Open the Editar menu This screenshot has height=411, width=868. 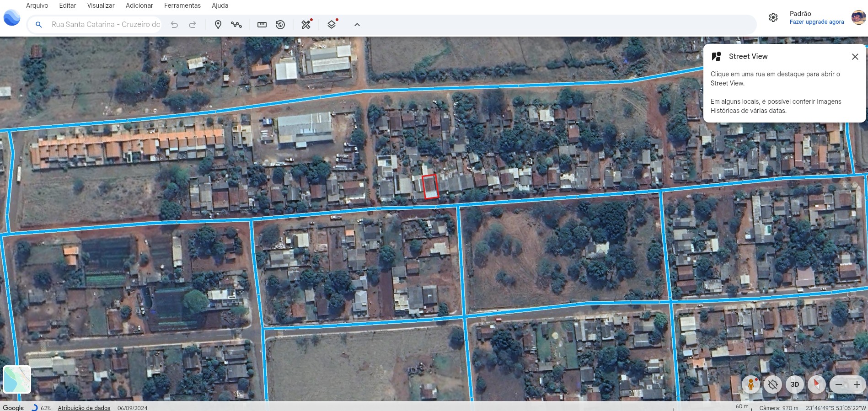68,5
